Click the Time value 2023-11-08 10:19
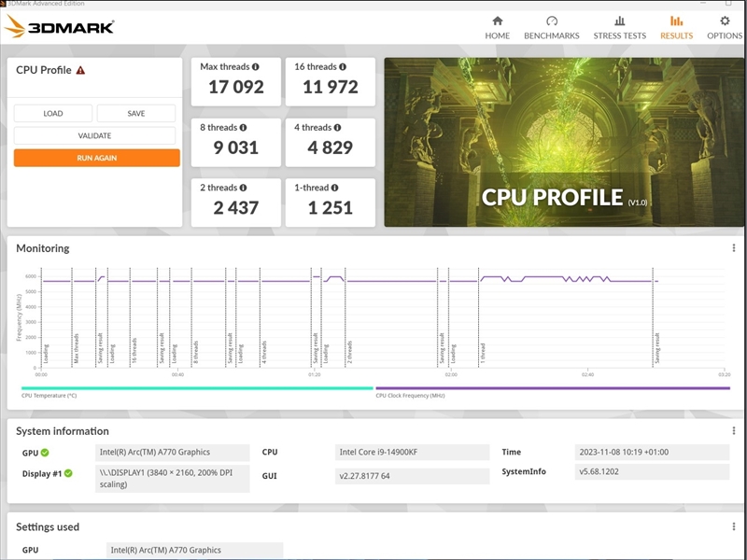The width and height of the screenshot is (747, 560). point(652,452)
